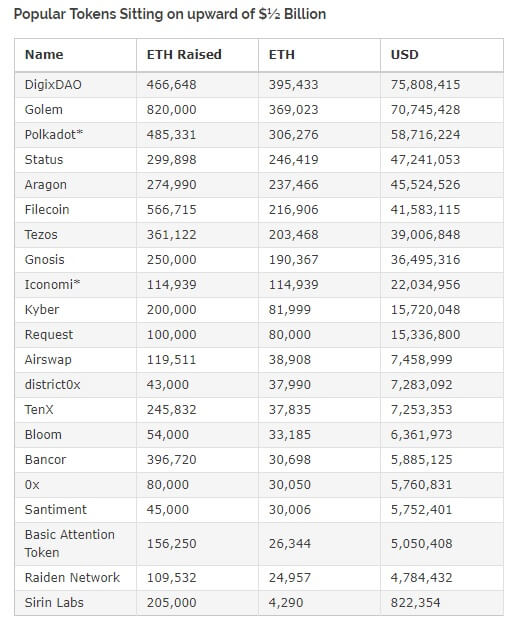This screenshot has width=519, height=635.
Task: Click DigixDAO's USD value 75,808,415
Action: coord(425,85)
